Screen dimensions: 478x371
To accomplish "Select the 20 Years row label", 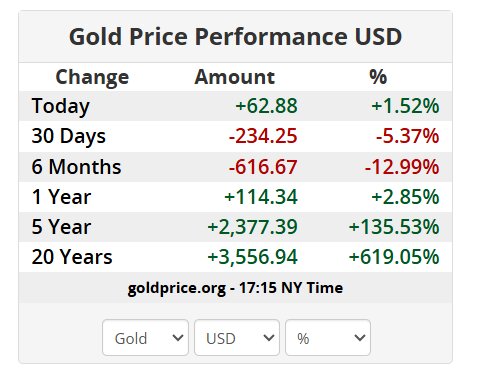I will [x=72, y=257].
